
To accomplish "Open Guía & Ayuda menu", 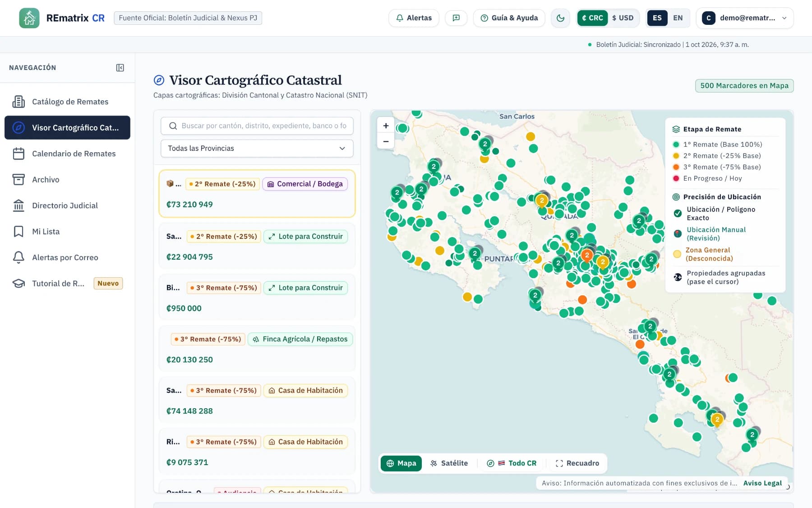I will tap(509, 18).
